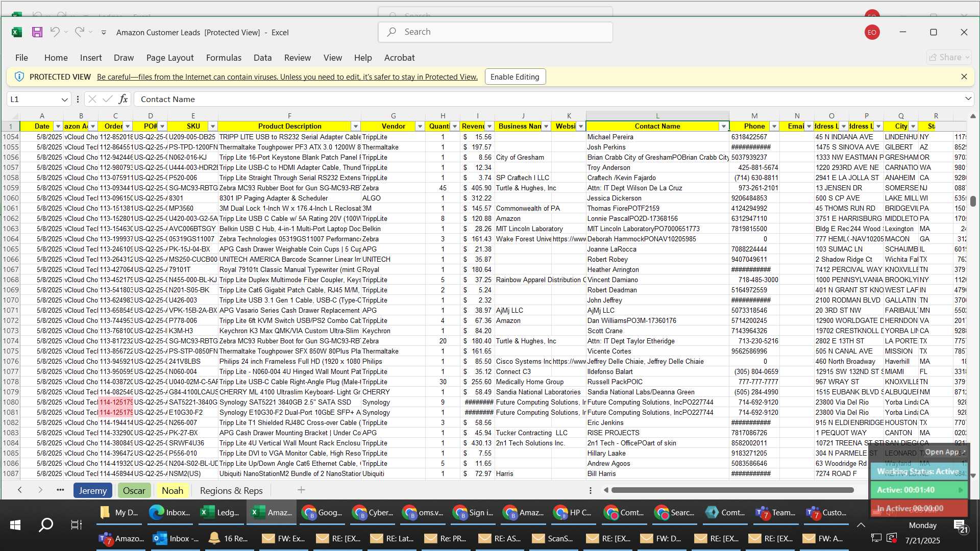Click horizontal scrollbar left arrow
The width and height of the screenshot is (980, 551).
pos(606,490)
